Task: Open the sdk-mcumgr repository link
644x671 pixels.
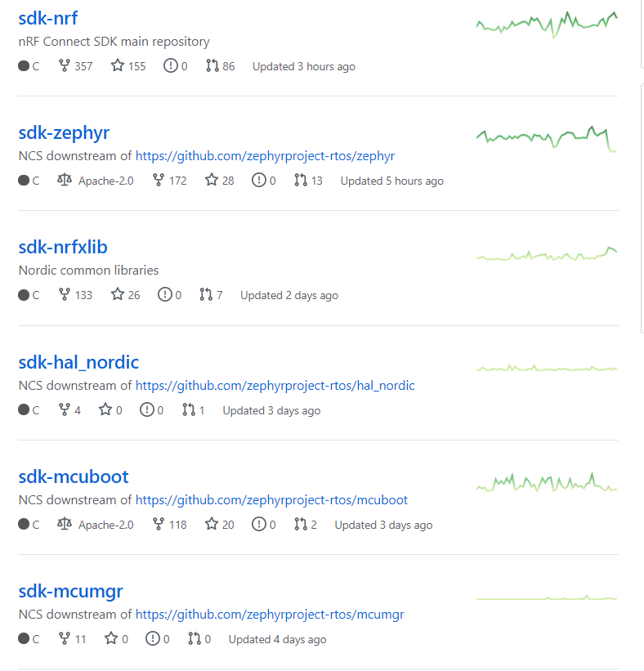Action: tap(70, 591)
